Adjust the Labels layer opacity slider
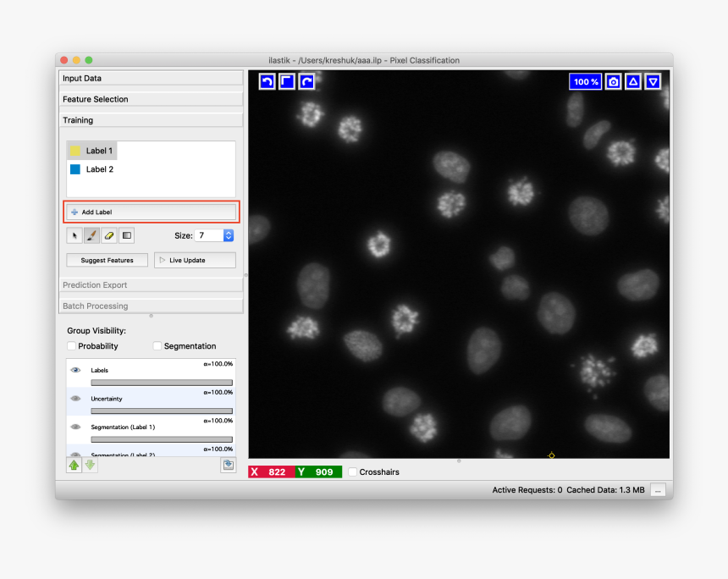The width and height of the screenshot is (728, 579). pos(162,383)
